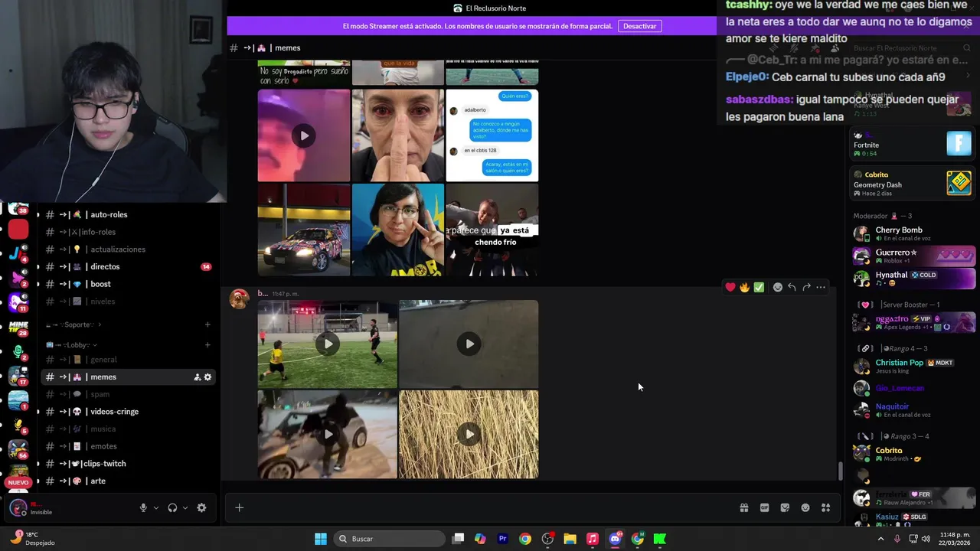Open user settings gear icon
This screenshot has width=980, height=551.
201,507
